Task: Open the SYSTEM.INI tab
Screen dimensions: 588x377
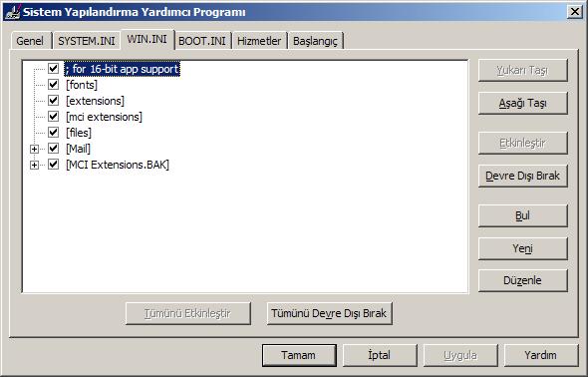Action: click(x=87, y=41)
